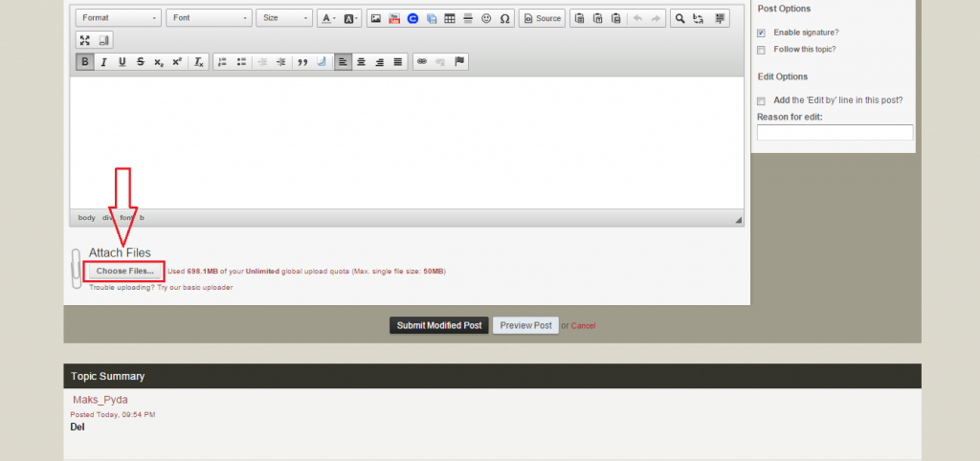Click the Reason for edit field
The height and width of the screenshot is (461, 980).
835,132
